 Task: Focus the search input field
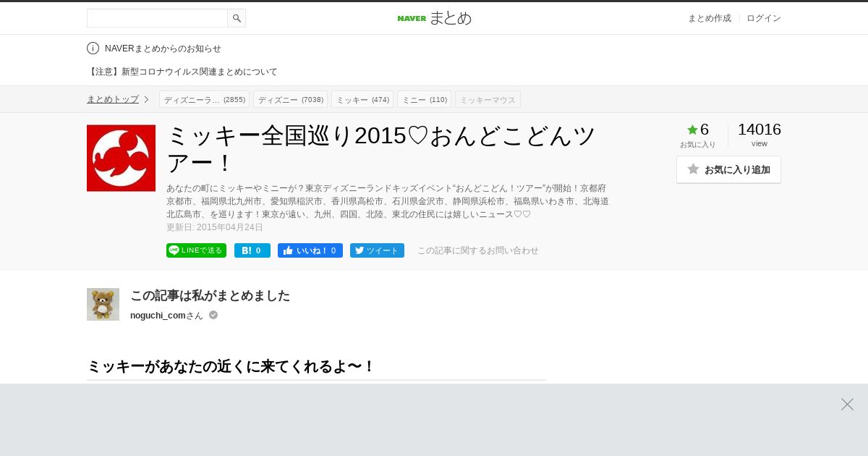click(157, 18)
